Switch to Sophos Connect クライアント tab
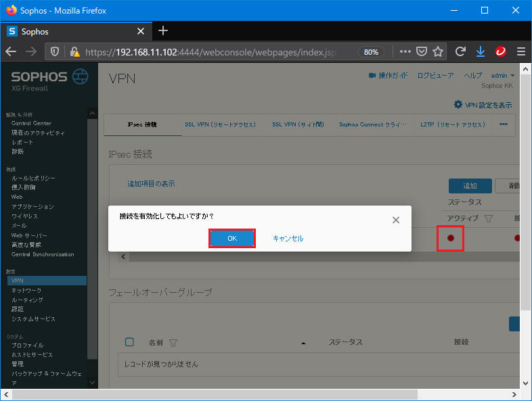This screenshot has width=532, height=401. click(372, 124)
